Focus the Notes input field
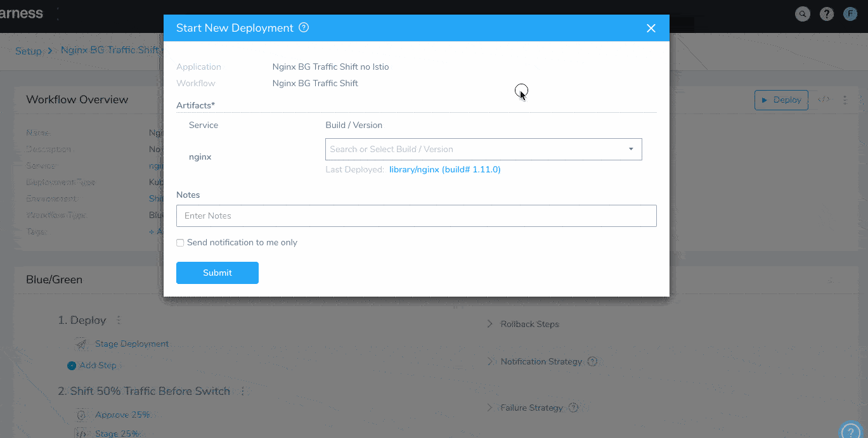Viewport: 868px width, 438px height. pyautogui.click(x=416, y=216)
